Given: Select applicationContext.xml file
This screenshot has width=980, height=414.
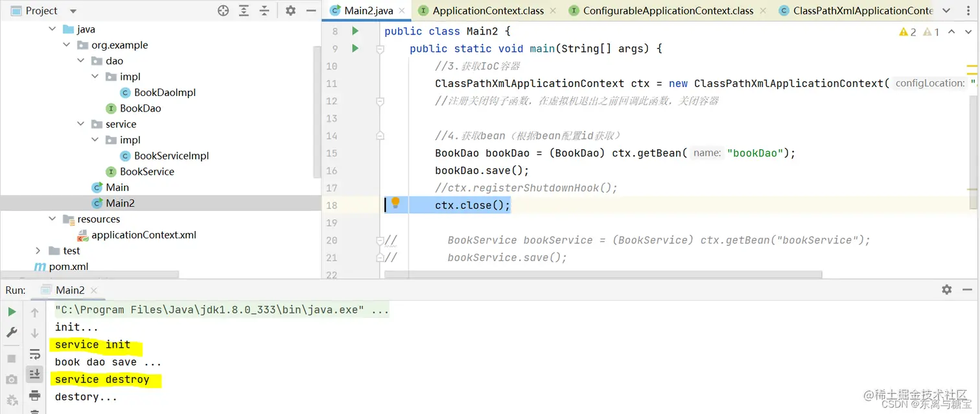Looking at the screenshot, I should click(143, 235).
